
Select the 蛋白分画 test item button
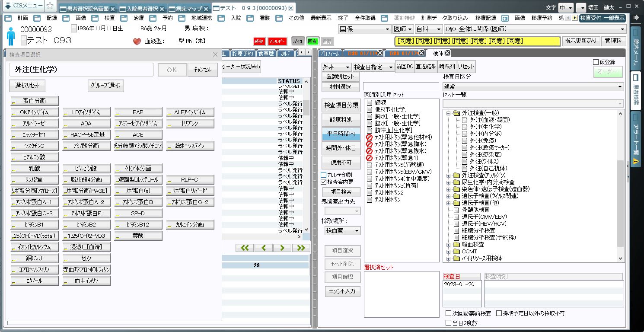tap(35, 101)
